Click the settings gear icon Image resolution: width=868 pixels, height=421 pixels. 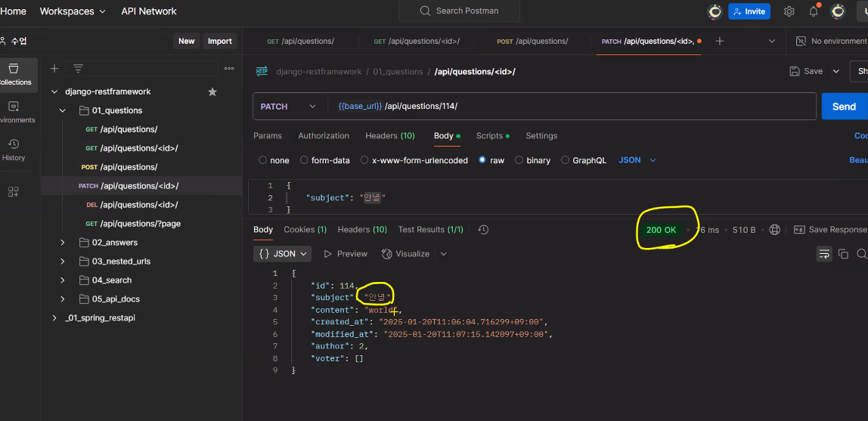(789, 11)
